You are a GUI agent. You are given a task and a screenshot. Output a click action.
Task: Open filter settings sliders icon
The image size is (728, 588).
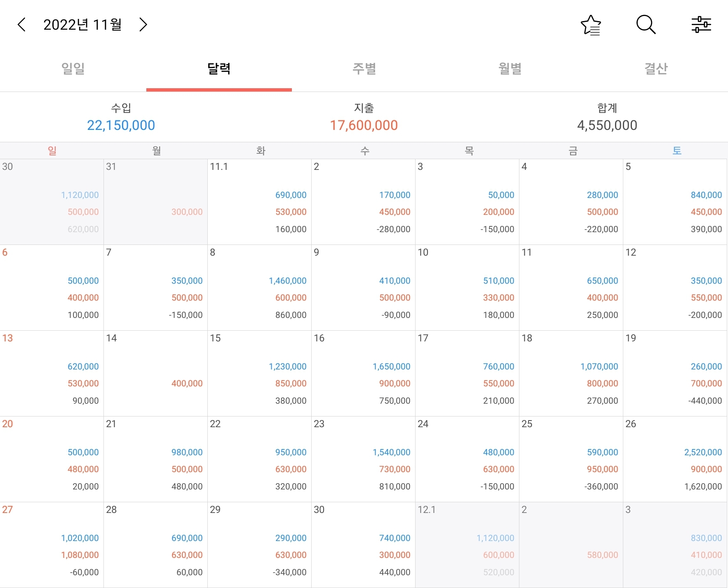pyautogui.click(x=701, y=25)
